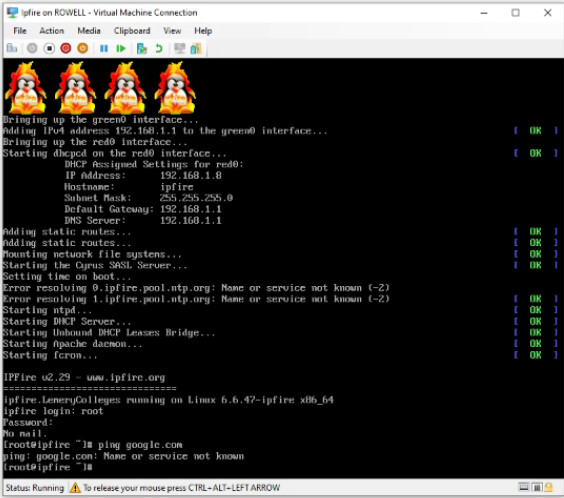Click the lock icon in the status bar
Viewport: 564px width, 498px height.
pos(549,487)
